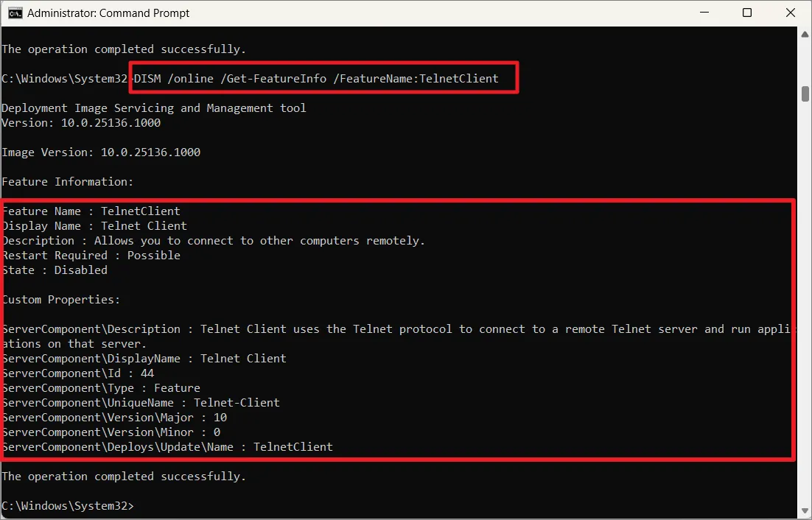The height and width of the screenshot is (520, 812).
Task: Click the Command Prompt icon in title bar
Action: [14, 13]
